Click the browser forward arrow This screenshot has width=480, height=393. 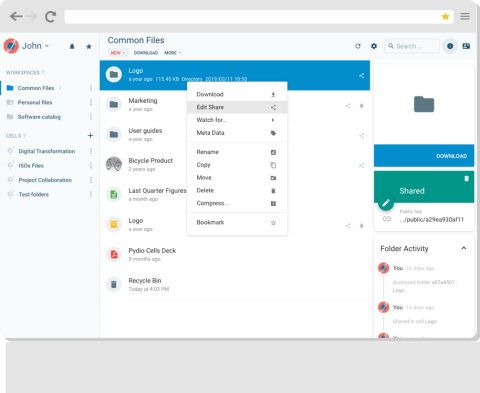[31, 16]
